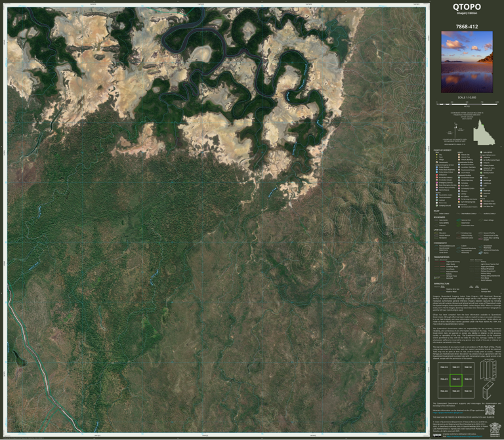Click the metres scale bar

[x=467, y=104]
